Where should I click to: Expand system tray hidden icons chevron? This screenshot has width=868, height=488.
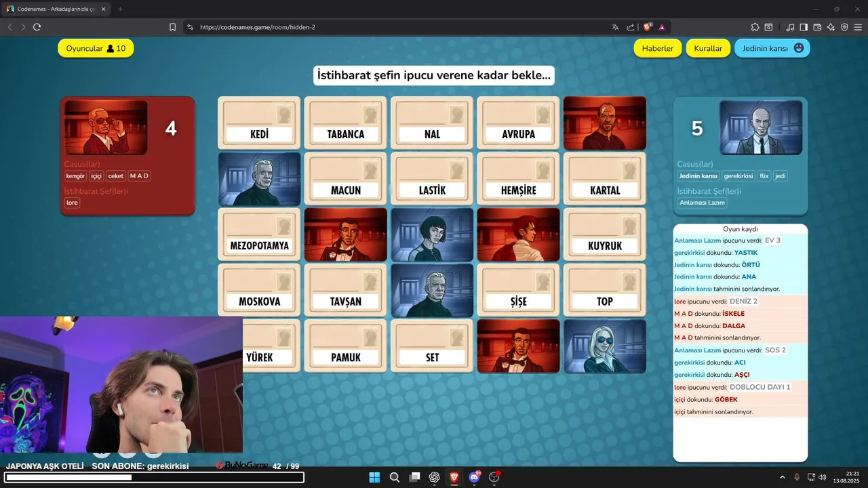(783, 477)
